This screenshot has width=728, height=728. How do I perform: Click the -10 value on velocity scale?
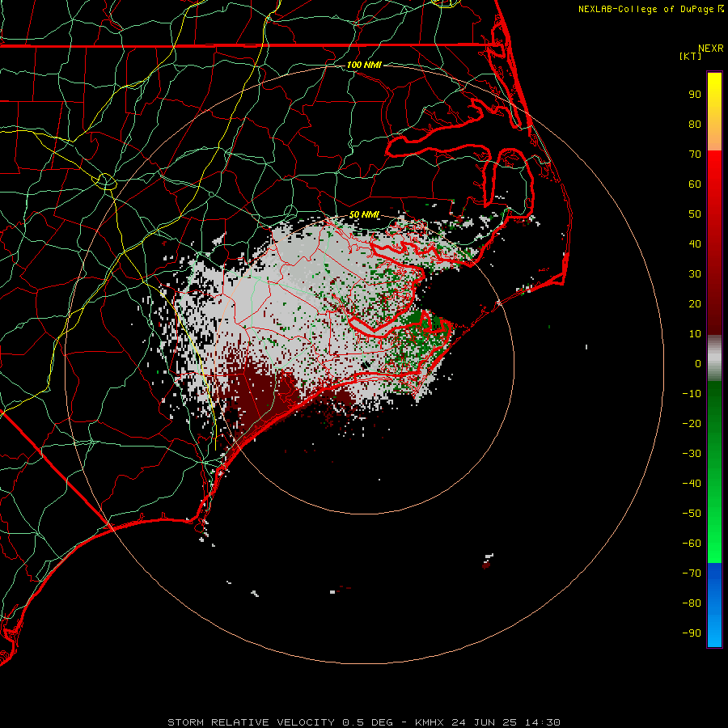tap(692, 394)
